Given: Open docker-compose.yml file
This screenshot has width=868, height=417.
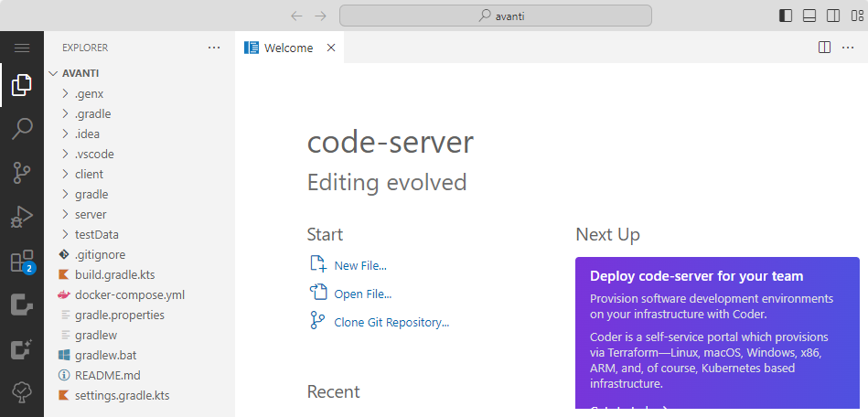Looking at the screenshot, I should coord(131,294).
